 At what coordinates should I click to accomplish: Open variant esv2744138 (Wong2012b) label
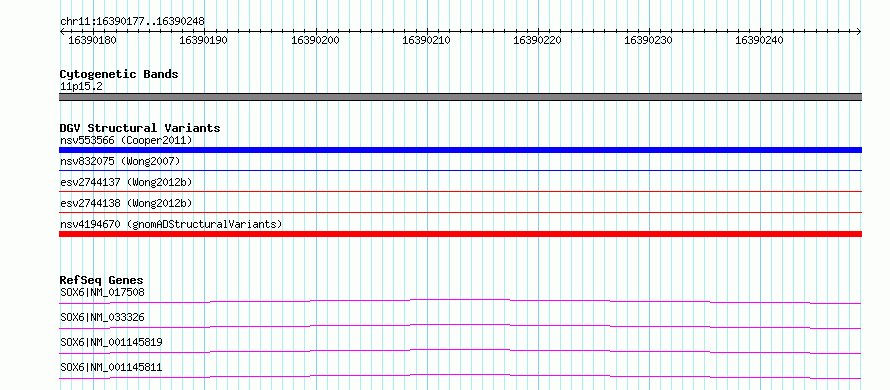pyautogui.click(x=126, y=203)
